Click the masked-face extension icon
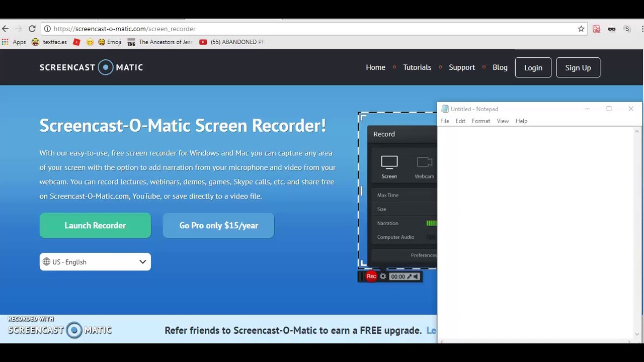The height and width of the screenshot is (362, 644). (x=612, y=29)
